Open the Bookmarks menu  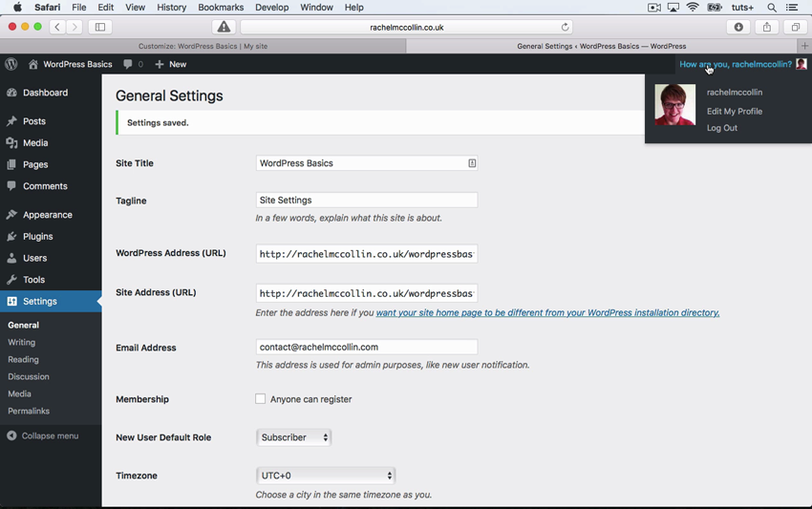(x=221, y=8)
